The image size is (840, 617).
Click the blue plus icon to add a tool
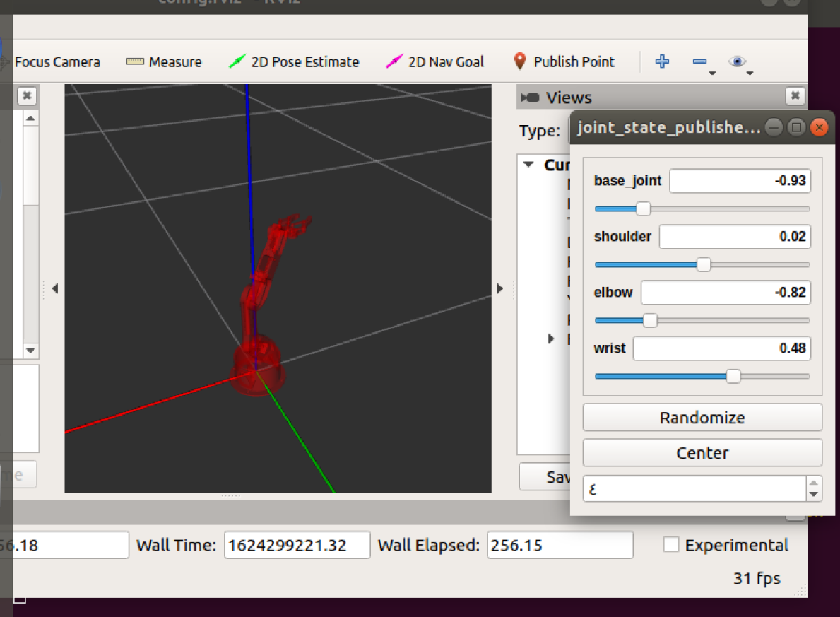click(x=662, y=61)
